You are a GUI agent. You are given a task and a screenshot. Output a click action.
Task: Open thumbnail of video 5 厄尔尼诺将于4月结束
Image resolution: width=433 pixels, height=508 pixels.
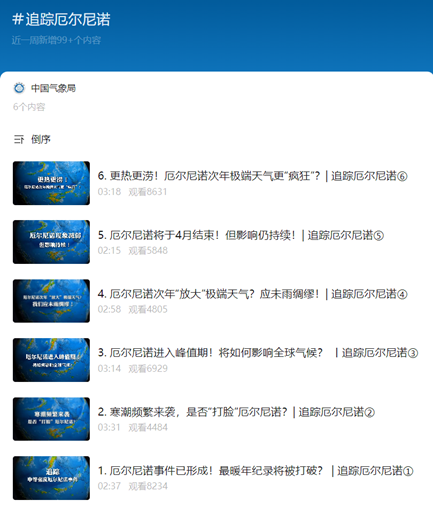(x=51, y=242)
